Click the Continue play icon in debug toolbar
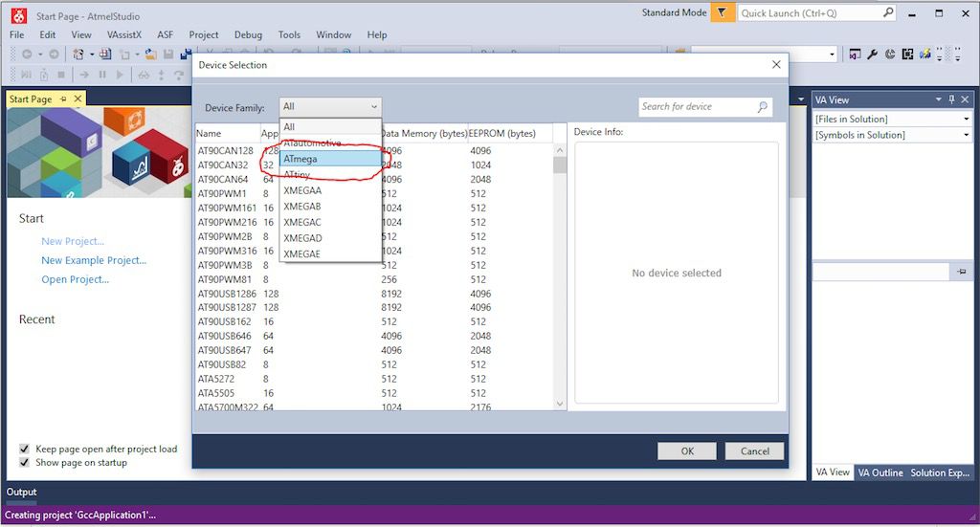The image size is (980, 527). point(120,75)
